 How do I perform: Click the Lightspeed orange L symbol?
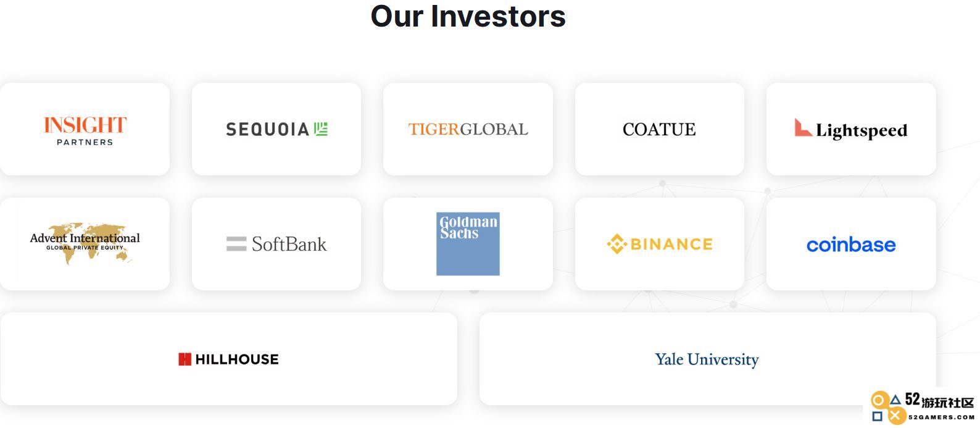(803, 127)
